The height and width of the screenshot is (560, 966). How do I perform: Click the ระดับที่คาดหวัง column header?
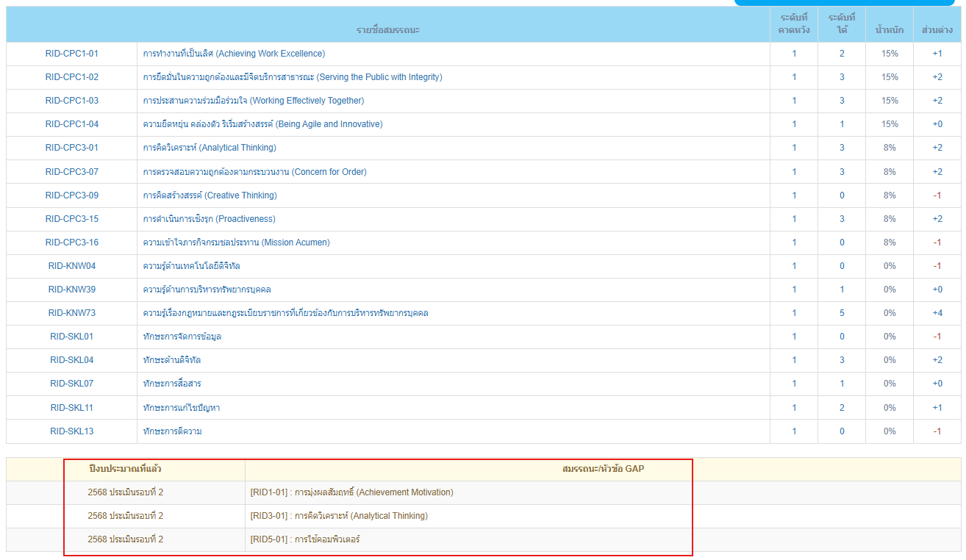[x=794, y=24]
